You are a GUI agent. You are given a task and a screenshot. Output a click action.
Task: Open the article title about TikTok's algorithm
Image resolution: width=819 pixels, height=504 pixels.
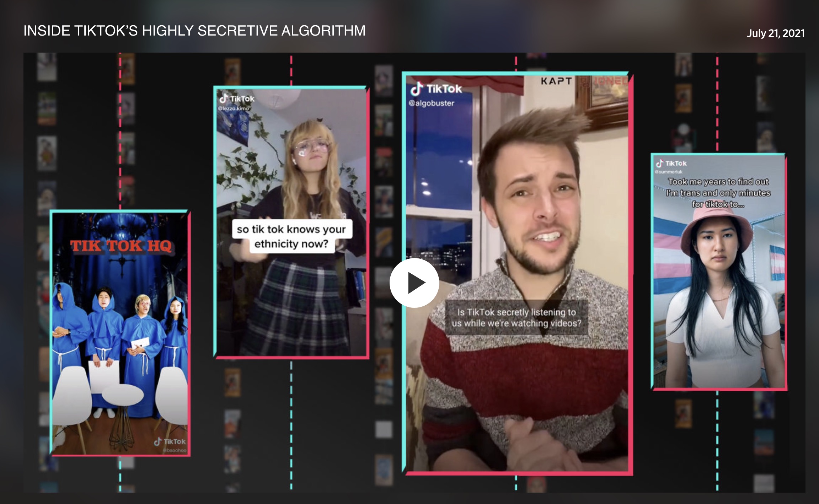tap(194, 31)
